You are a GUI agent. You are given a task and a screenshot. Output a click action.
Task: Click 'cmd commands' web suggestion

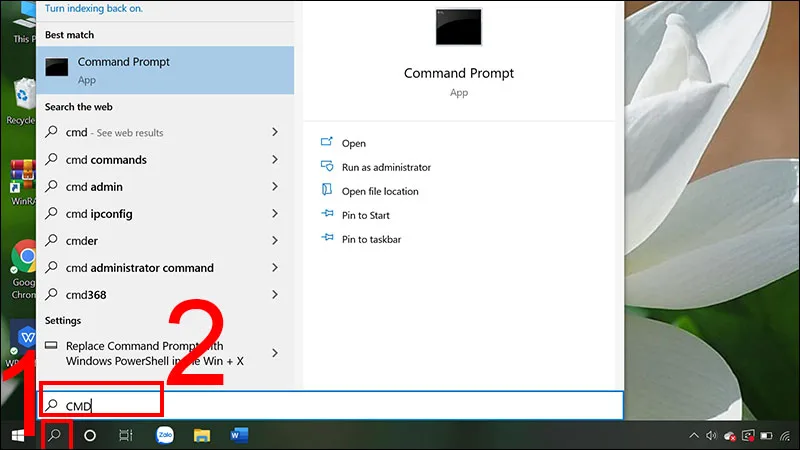[165, 160]
